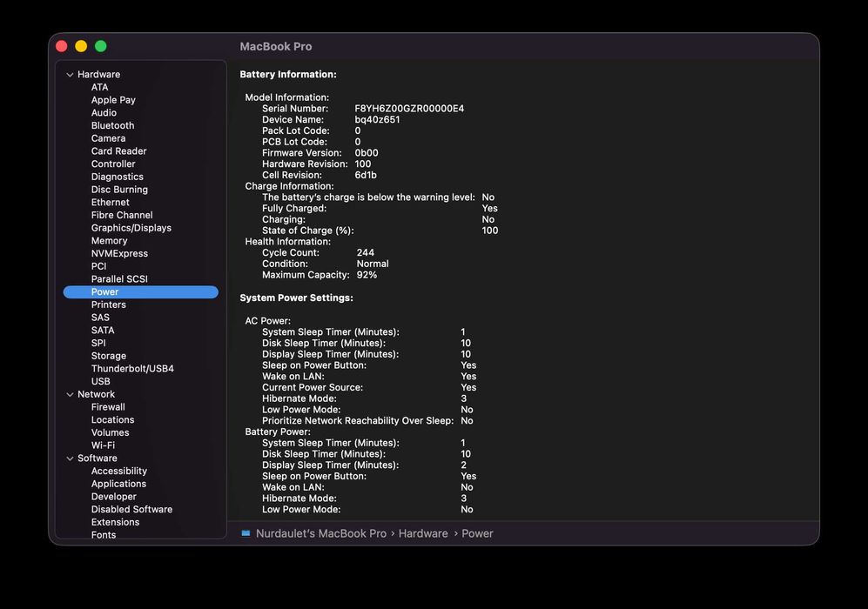Click the Prioritize Network Reachability Over Sleep row

pyautogui.click(x=367, y=421)
